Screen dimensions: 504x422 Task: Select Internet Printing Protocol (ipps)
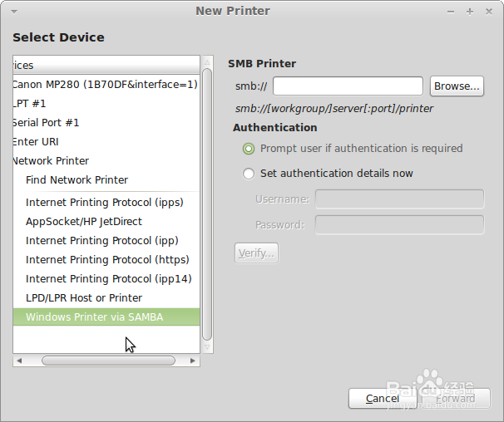tap(104, 203)
